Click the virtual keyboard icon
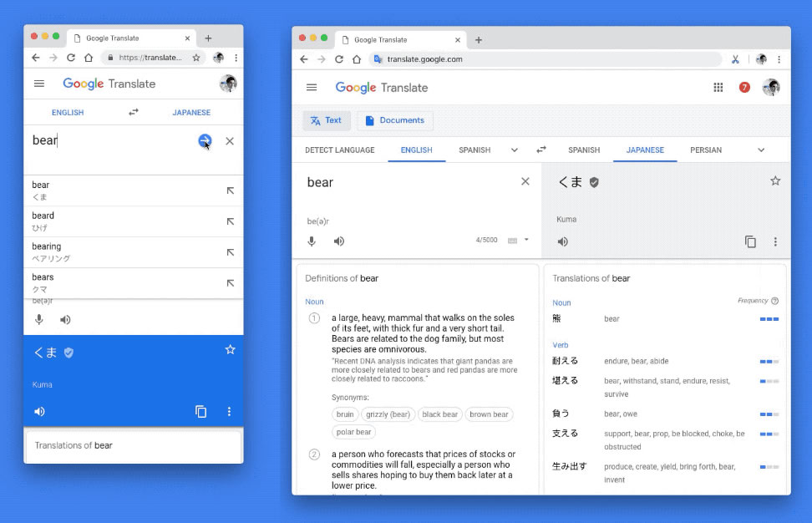Viewport: 812px width, 523px height. tap(512, 241)
